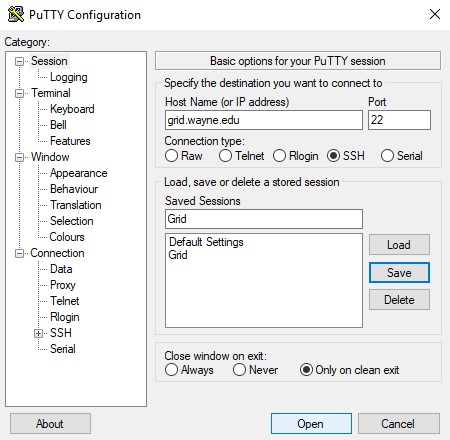Click the Save session button

(399, 273)
